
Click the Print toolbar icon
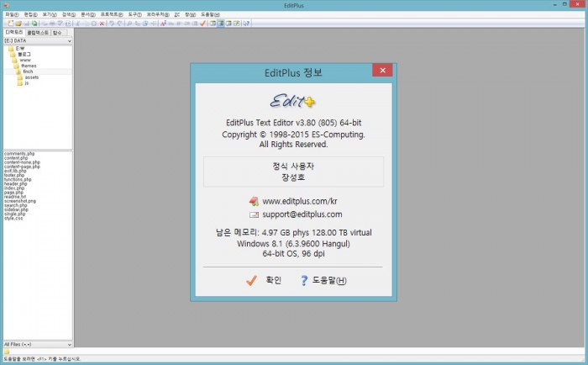click(52, 24)
